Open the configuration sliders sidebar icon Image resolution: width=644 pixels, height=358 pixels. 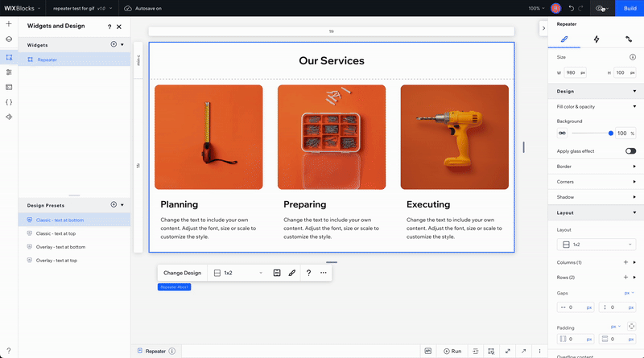pos(9,72)
